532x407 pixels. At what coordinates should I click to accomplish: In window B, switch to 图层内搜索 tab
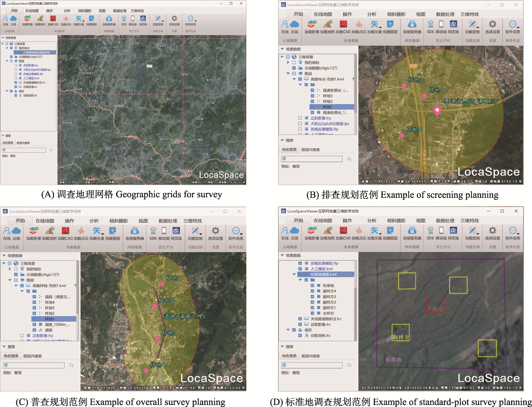[311, 150]
